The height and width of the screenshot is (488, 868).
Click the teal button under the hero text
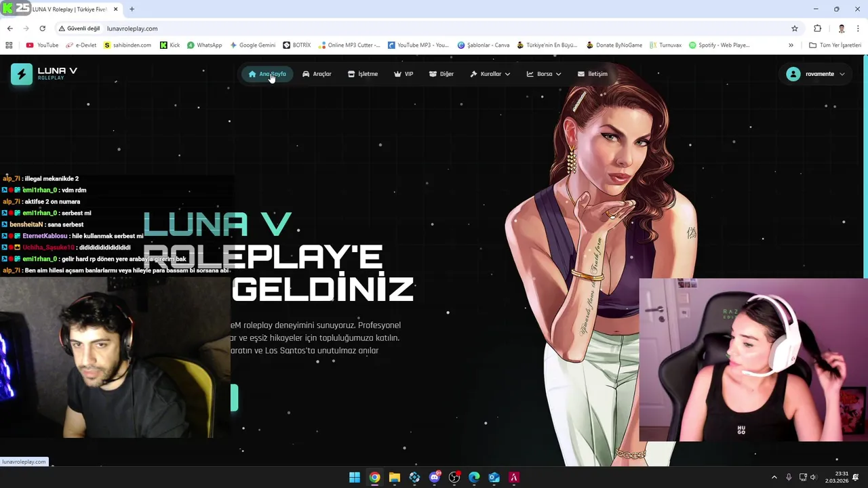point(235,398)
